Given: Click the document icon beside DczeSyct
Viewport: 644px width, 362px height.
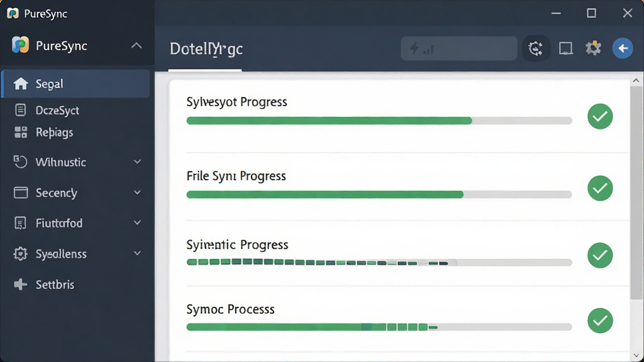Looking at the screenshot, I should pyautogui.click(x=20, y=110).
